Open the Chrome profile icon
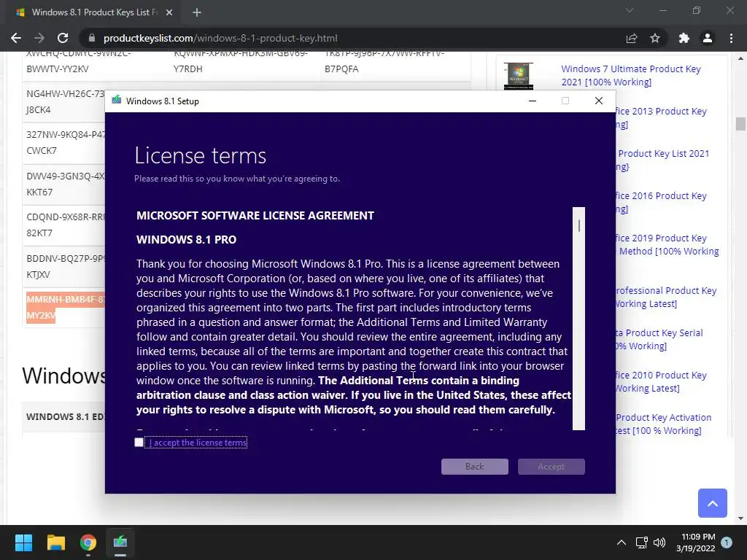 (x=708, y=38)
